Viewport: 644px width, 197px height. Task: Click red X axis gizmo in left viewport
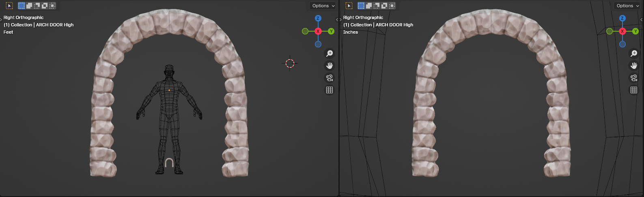(x=318, y=31)
